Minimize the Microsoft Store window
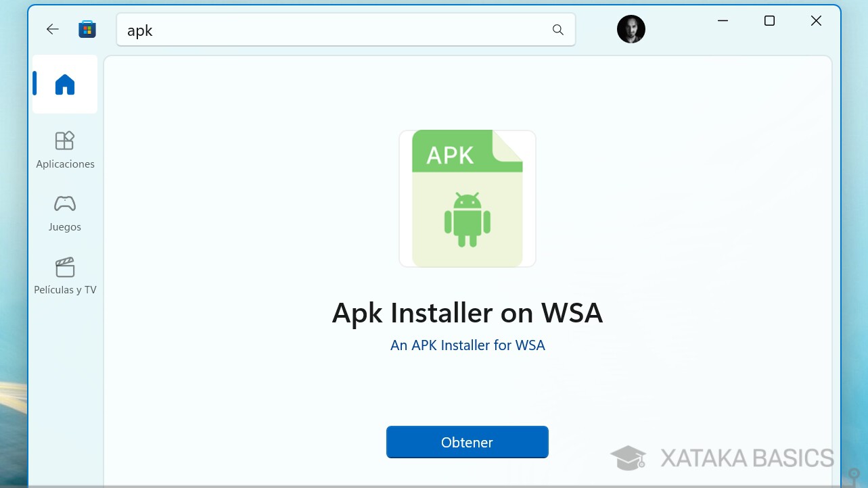868x488 pixels. click(723, 20)
